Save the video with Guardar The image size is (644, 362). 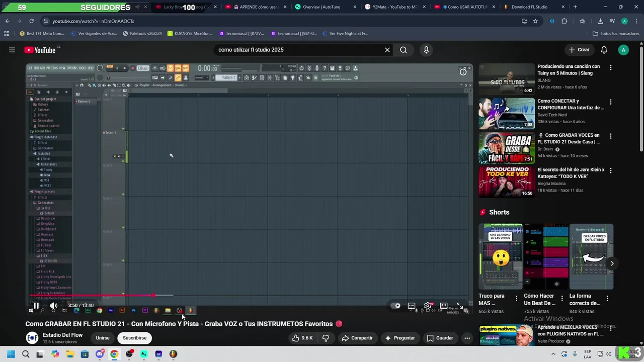[x=440, y=338]
